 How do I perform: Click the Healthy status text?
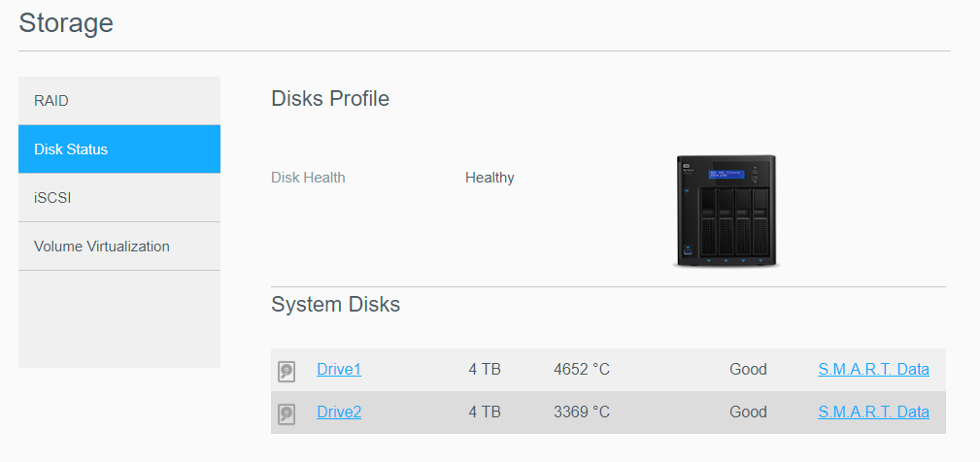pos(490,178)
